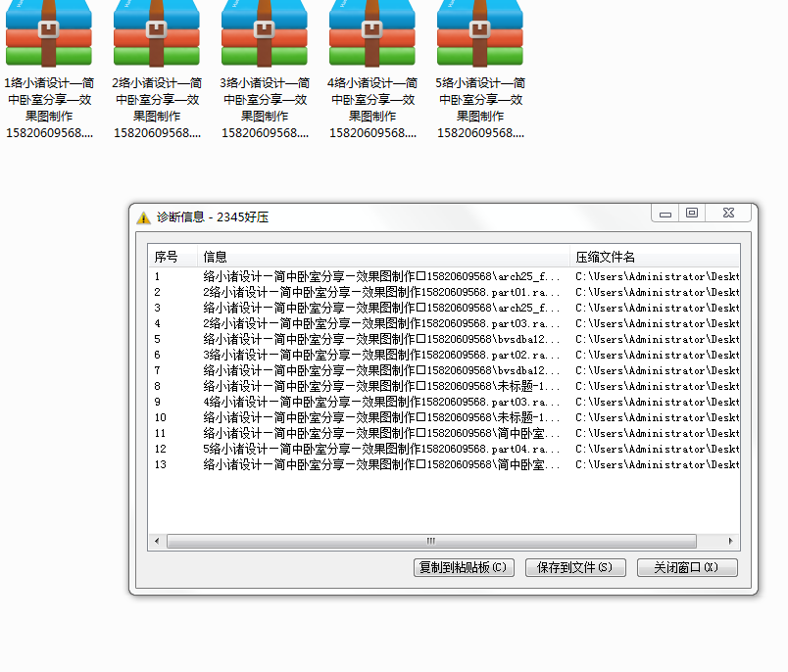
Task: Maximize the 诊断信息 dialog
Action: click(692, 214)
